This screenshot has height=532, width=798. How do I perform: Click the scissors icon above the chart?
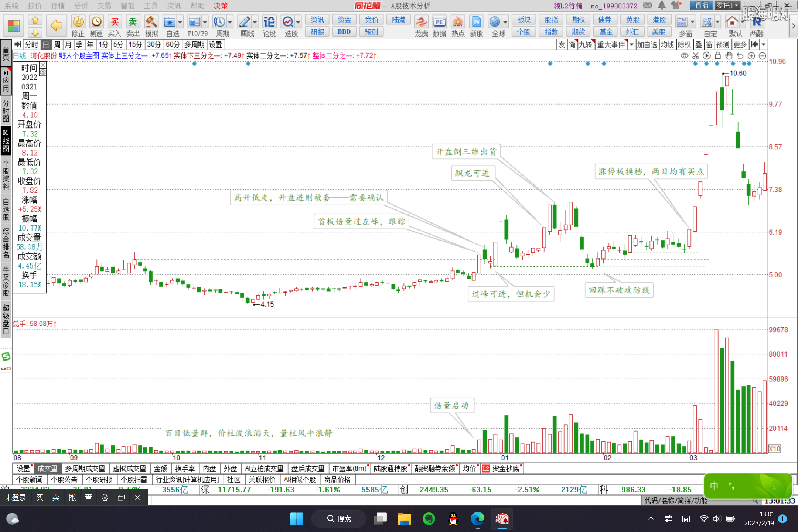pos(696,56)
